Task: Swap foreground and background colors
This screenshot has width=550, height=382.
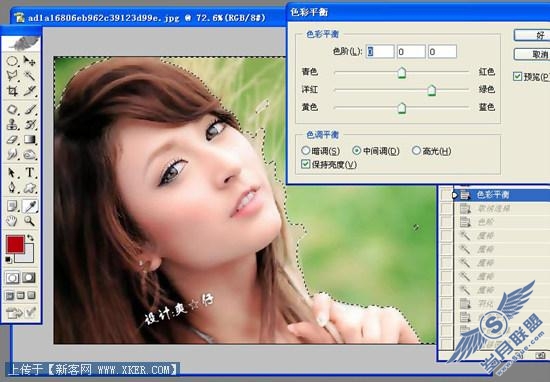Action: (x=31, y=237)
